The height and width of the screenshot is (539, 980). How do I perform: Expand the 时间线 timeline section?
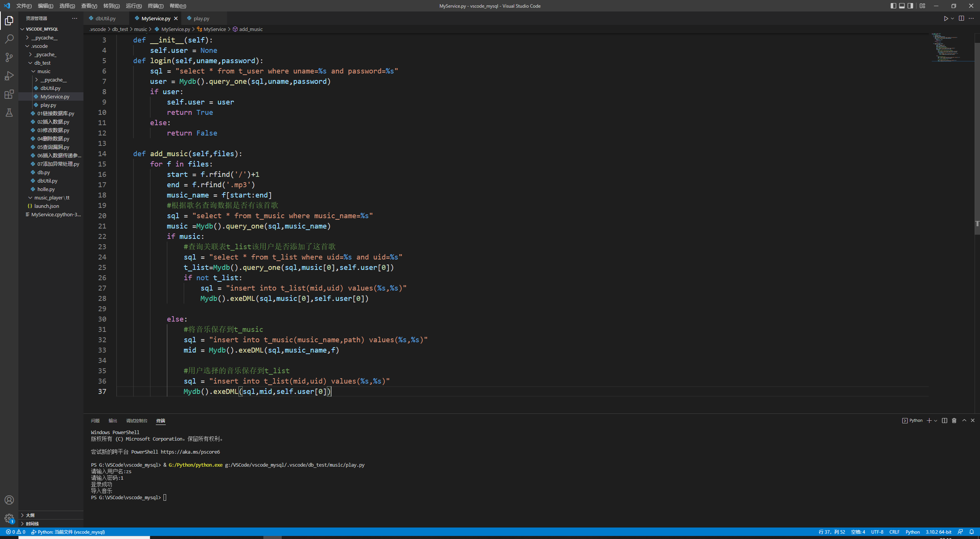tap(51, 524)
